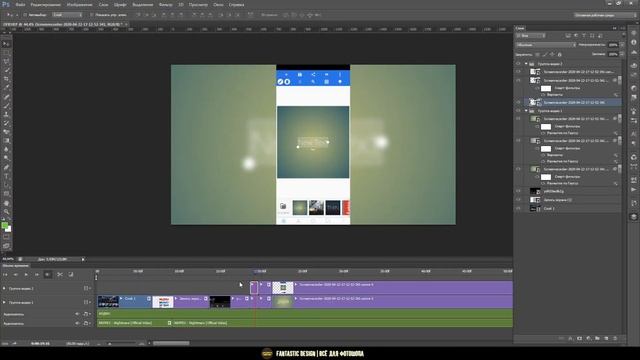
Task: Select the Hand tool
Action: pyautogui.click(x=6, y=203)
